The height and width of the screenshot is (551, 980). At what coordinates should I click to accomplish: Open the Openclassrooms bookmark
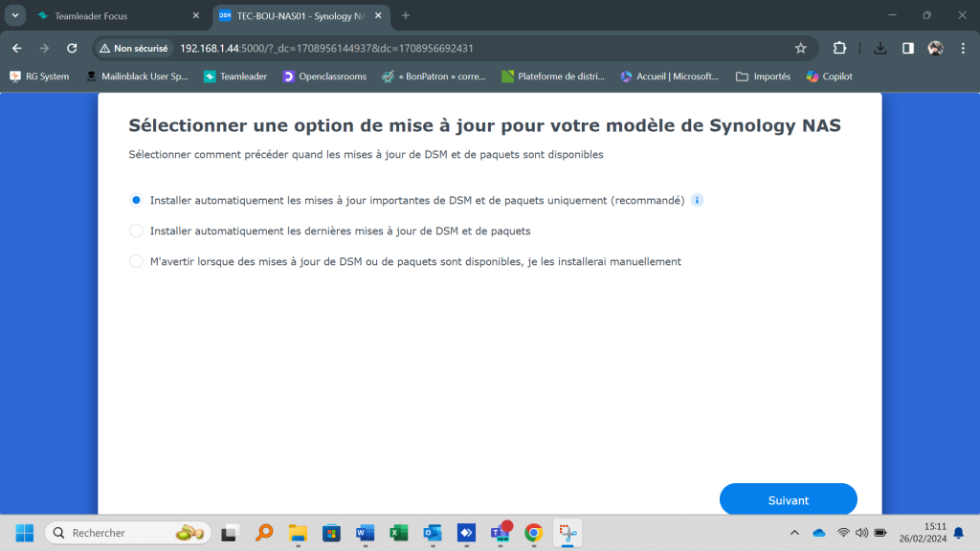[324, 77]
